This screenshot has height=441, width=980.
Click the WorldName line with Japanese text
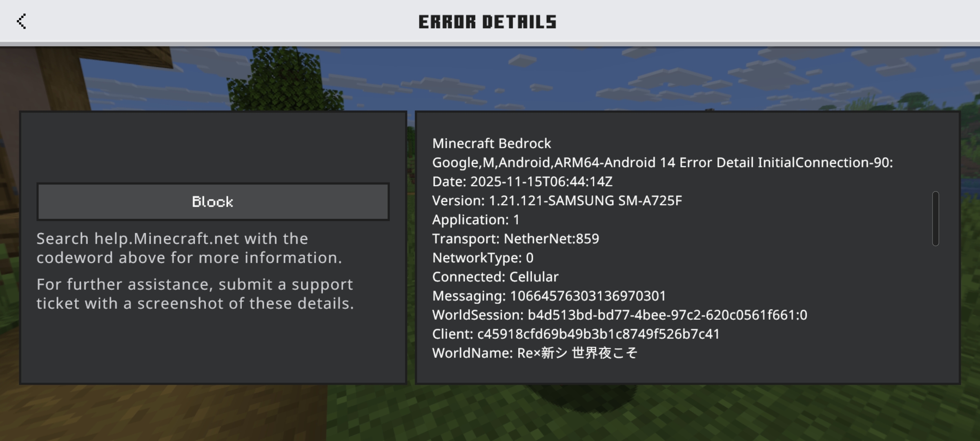535,353
